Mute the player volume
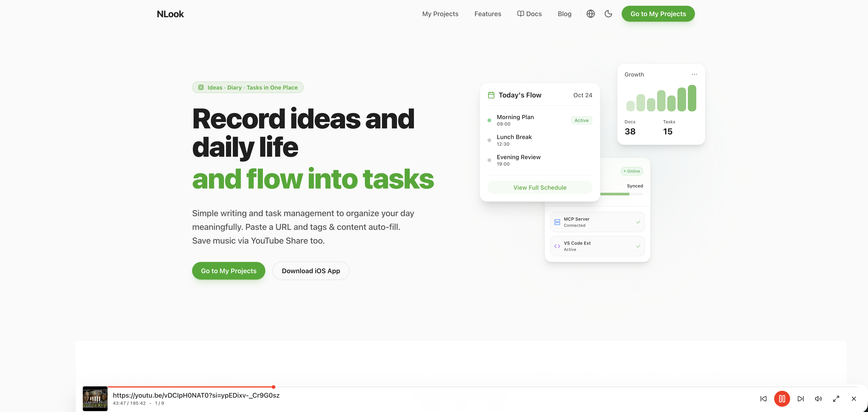The image size is (868, 412). (x=818, y=399)
